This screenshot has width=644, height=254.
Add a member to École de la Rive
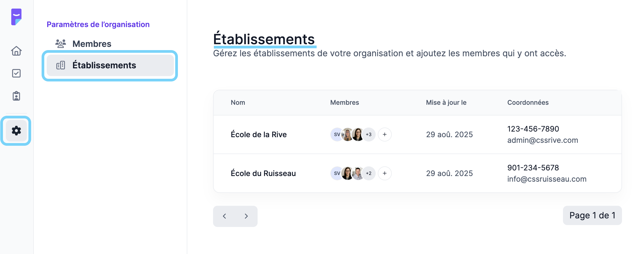(x=385, y=135)
